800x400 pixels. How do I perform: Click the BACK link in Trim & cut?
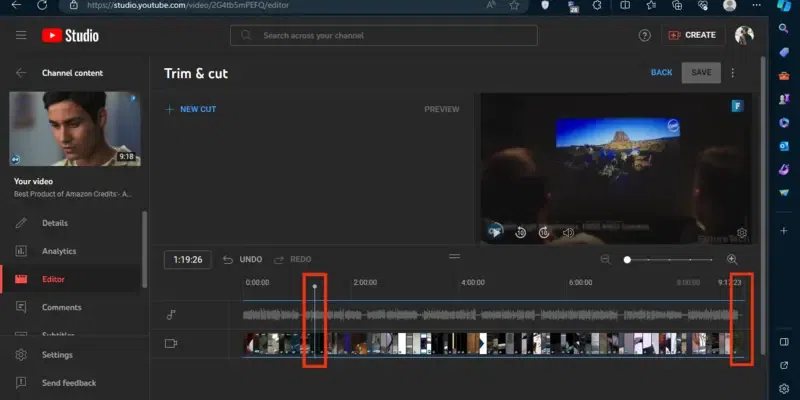[661, 72]
